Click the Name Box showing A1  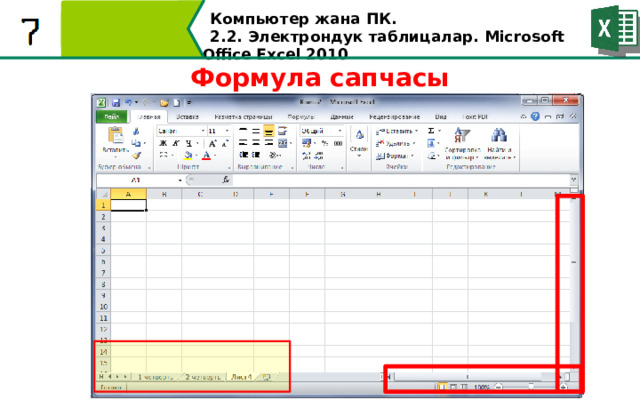coord(136,180)
